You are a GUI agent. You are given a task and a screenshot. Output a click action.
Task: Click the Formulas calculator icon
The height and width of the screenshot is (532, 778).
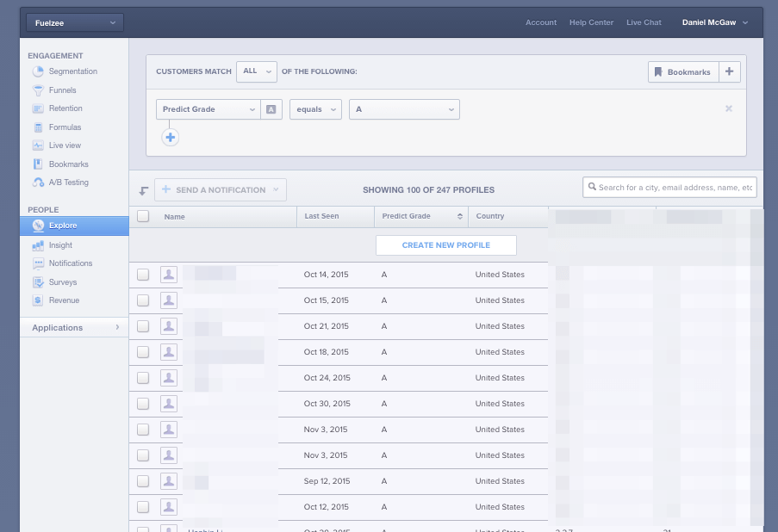click(38, 127)
